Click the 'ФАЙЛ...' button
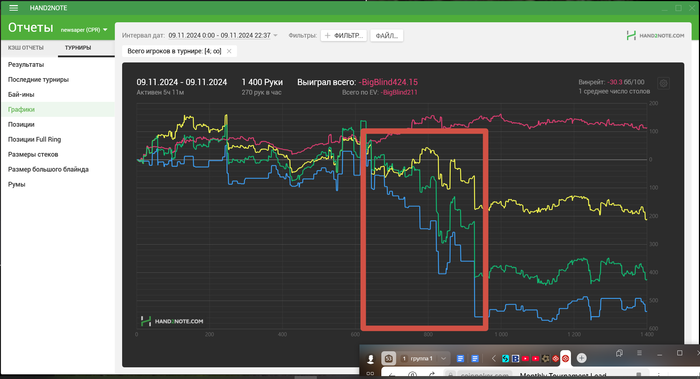Image resolution: width=700 pixels, height=379 pixels. click(x=387, y=36)
